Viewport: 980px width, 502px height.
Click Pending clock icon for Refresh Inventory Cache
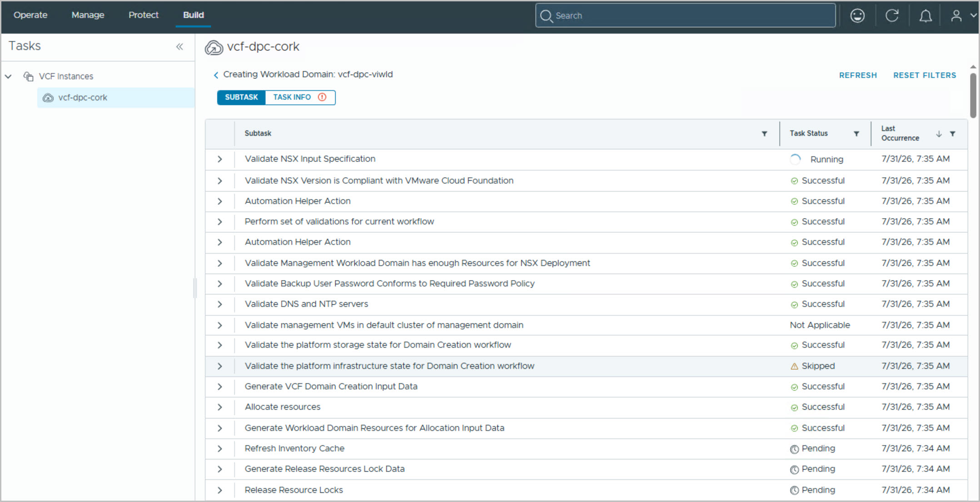[794, 449]
